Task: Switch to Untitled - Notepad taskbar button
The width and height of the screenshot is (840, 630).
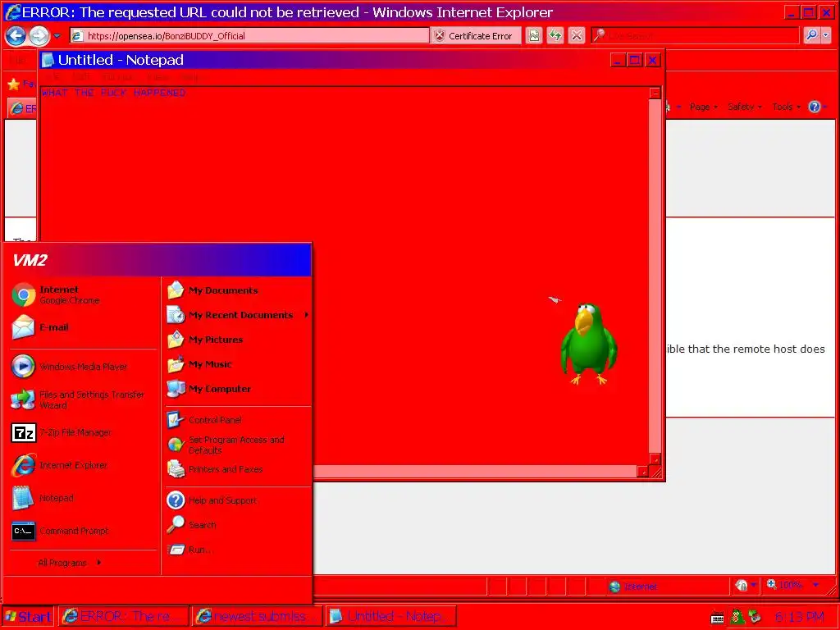Action: coord(390,617)
